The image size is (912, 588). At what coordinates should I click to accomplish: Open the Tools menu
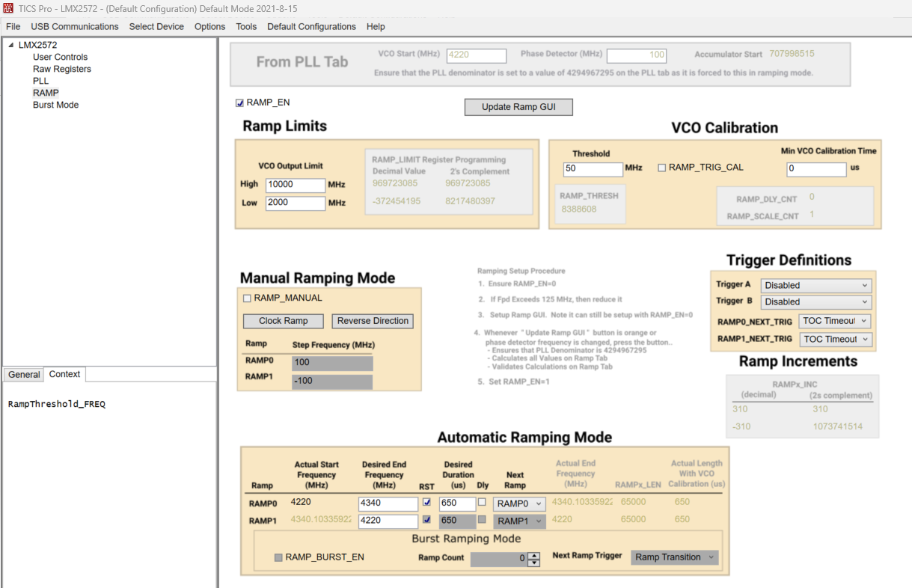click(x=246, y=26)
